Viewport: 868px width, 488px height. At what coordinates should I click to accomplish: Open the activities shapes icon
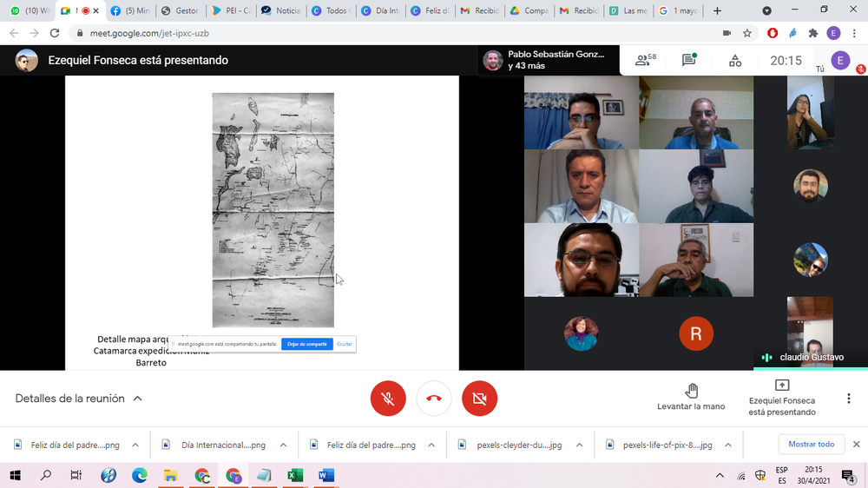pos(735,61)
